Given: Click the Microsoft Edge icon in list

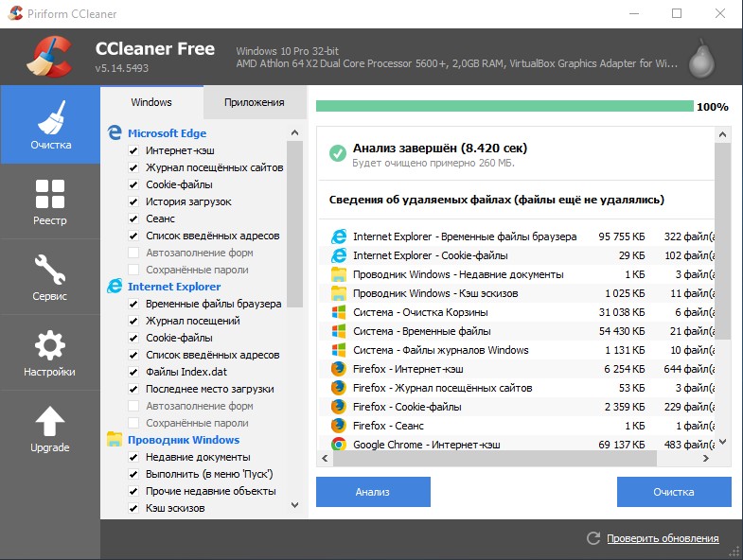Looking at the screenshot, I should [x=115, y=133].
